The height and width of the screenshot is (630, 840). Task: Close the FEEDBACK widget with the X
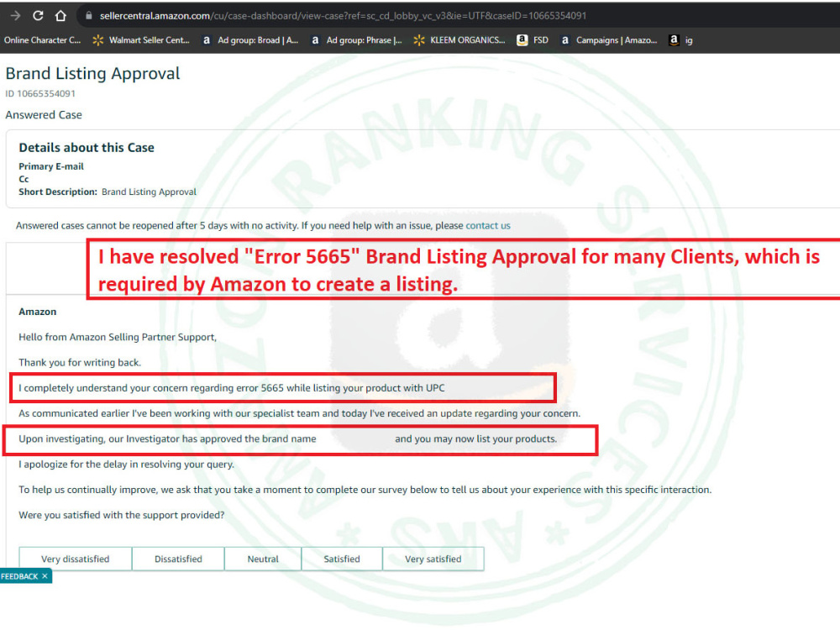[45, 576]
